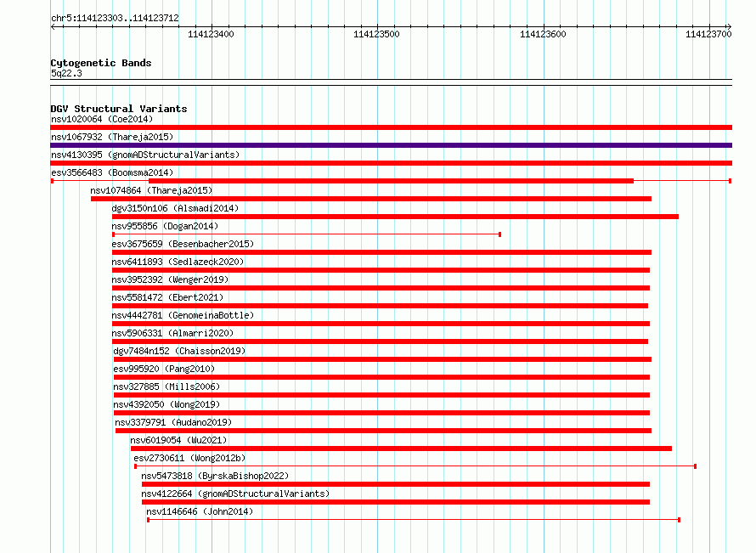Open esv995920 (Pang2010) label
Screen dimensions: 756x553
pos(165,369)
